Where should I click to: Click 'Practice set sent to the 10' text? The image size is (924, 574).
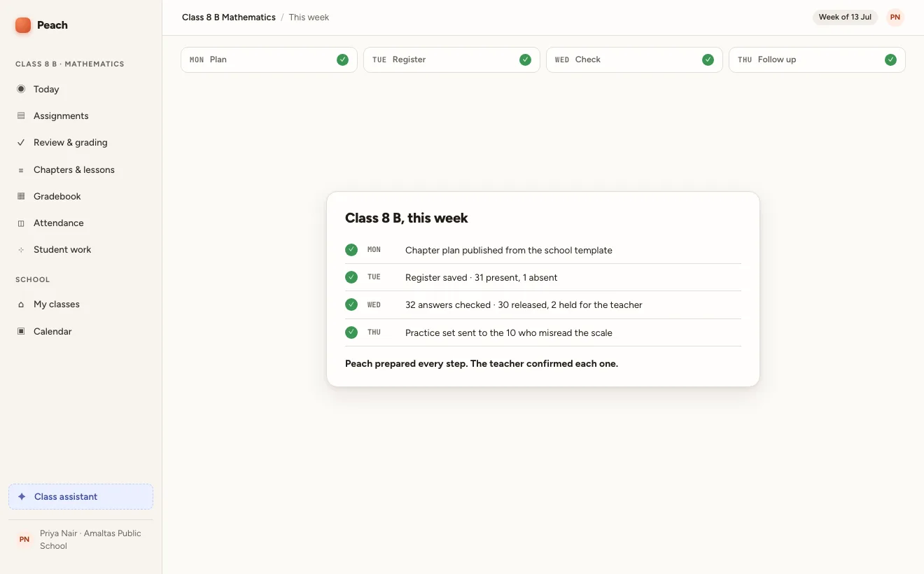pyautogui.click(x=509, y=332)
